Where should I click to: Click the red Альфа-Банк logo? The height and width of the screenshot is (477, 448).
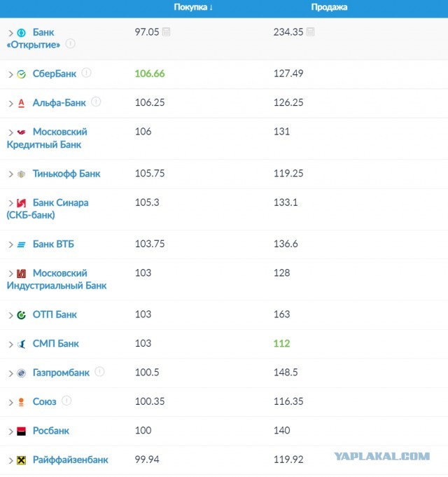coord(21,104)
